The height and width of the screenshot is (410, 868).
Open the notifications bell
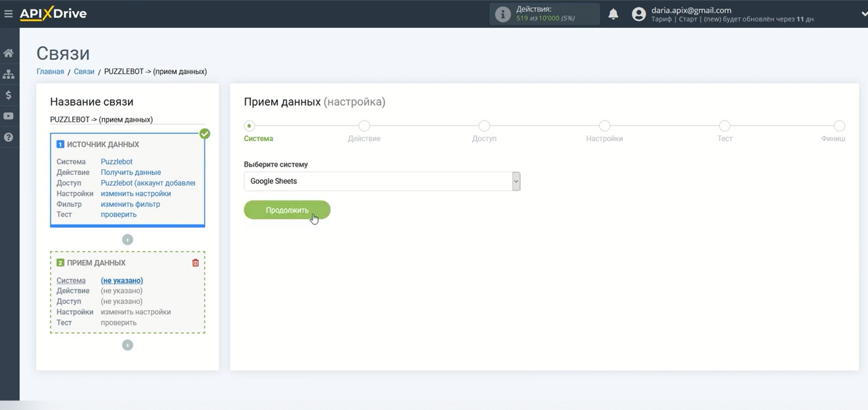pos(613,14)
